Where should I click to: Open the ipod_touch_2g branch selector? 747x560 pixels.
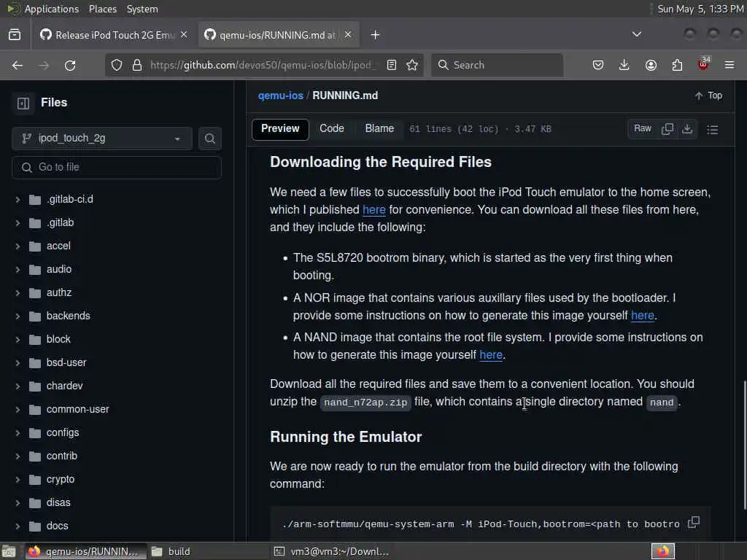(102, 139)
